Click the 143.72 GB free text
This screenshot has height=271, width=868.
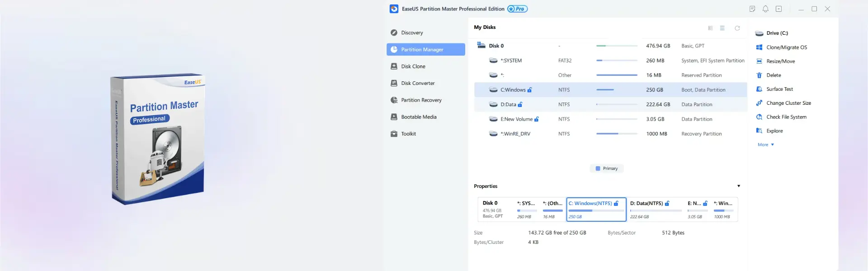(557, 233)
